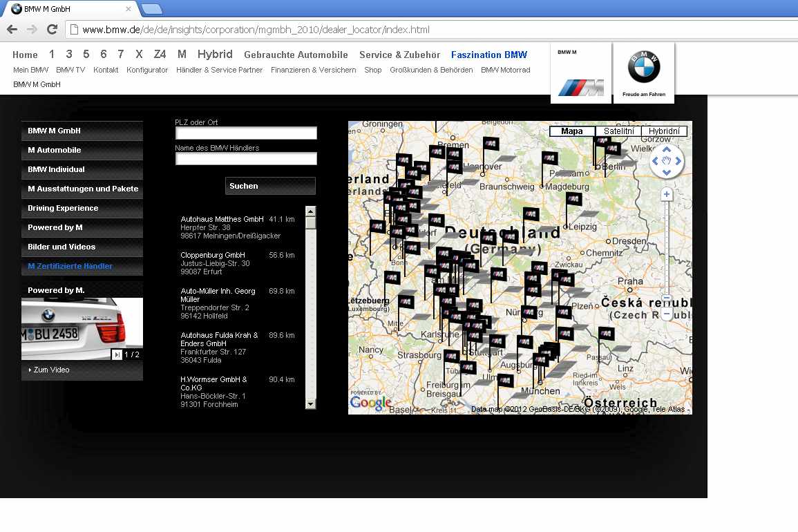
Task: Open the Zum Video link
Action: coord(51,370)
